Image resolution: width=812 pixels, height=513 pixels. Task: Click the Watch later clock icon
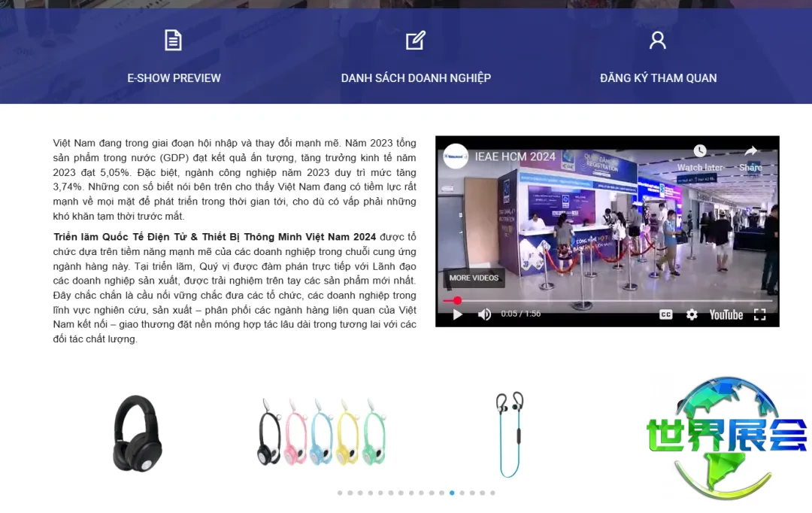click(x=700, y=152)
